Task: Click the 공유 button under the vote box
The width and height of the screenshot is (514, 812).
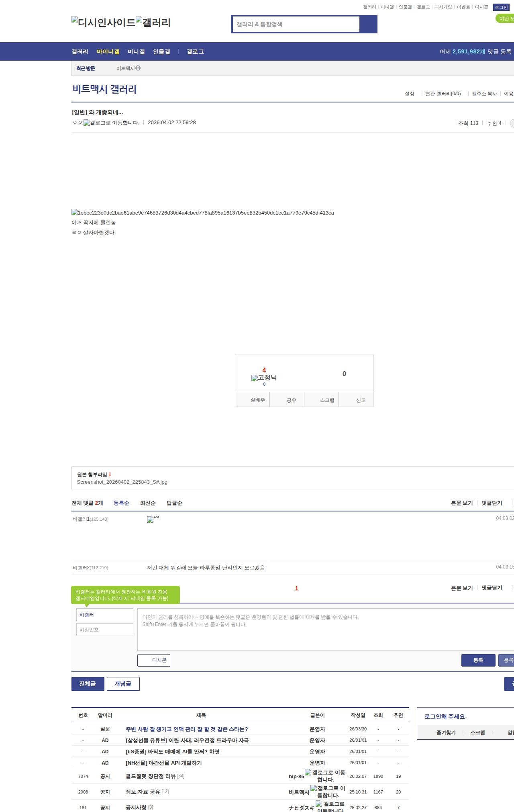Action: pos(287,400)
